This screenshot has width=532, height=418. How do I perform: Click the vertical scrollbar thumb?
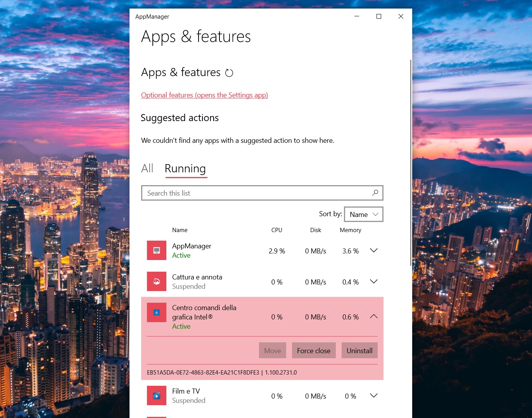[411, 163]
